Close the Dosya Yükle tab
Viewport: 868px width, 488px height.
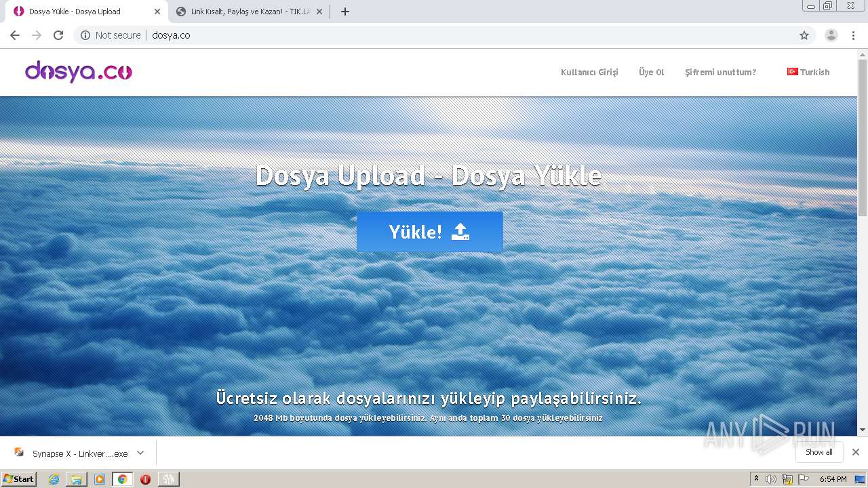click(x=157, y=12)
